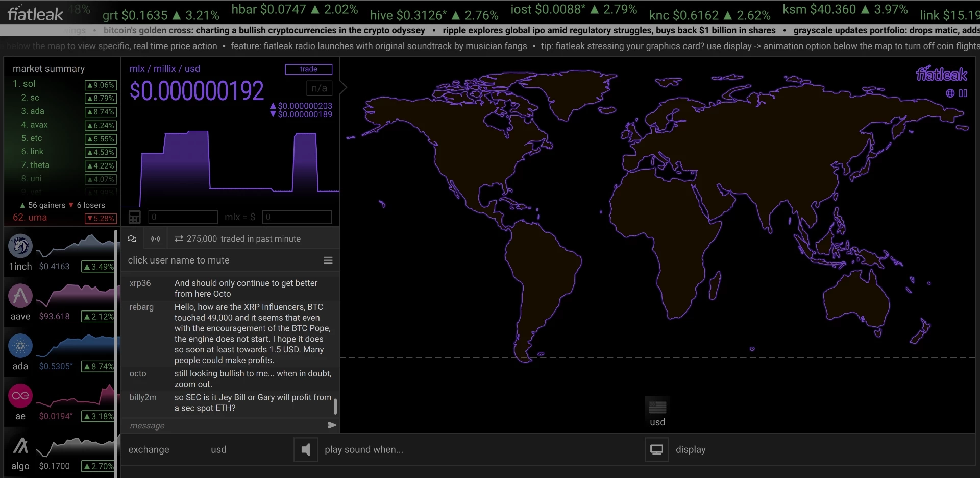
Task: Click the 6 losers label
Action: [x=87, y=205]
